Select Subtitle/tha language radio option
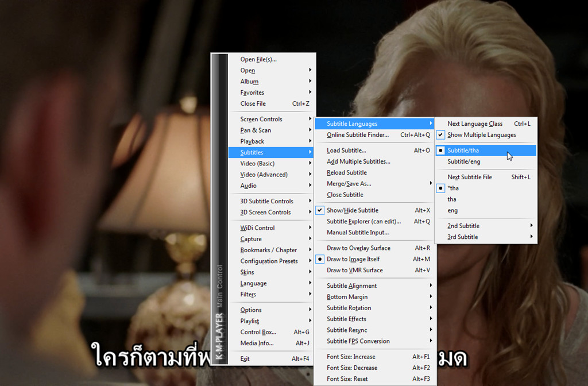588x386 pixels. point(486,150)
